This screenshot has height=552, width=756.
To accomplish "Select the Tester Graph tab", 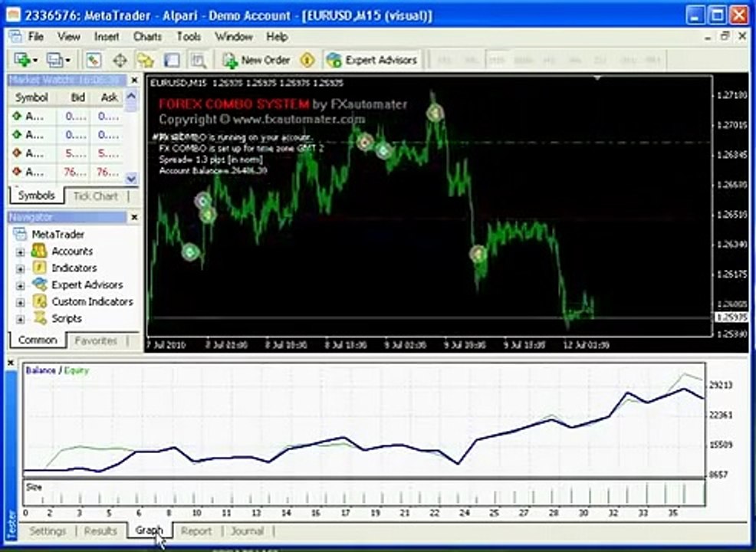I will [x=149, y=531].
